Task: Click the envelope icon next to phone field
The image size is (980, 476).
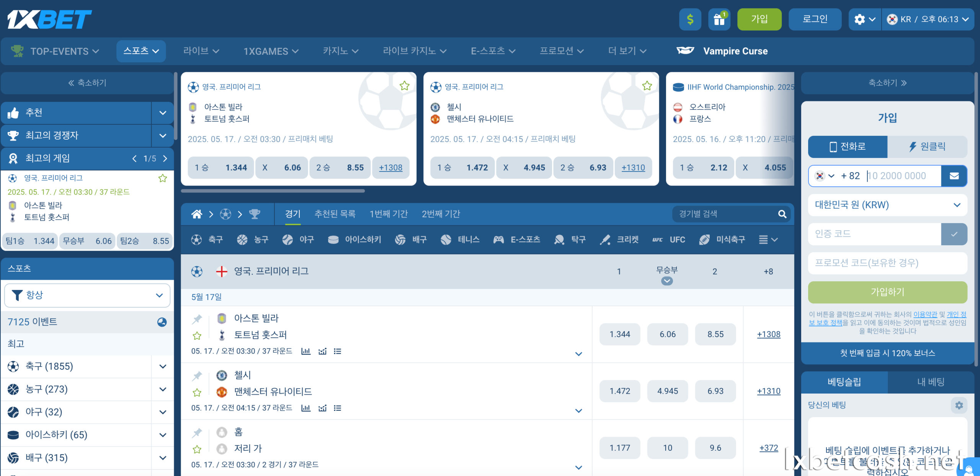Action: tap(954, 176)
